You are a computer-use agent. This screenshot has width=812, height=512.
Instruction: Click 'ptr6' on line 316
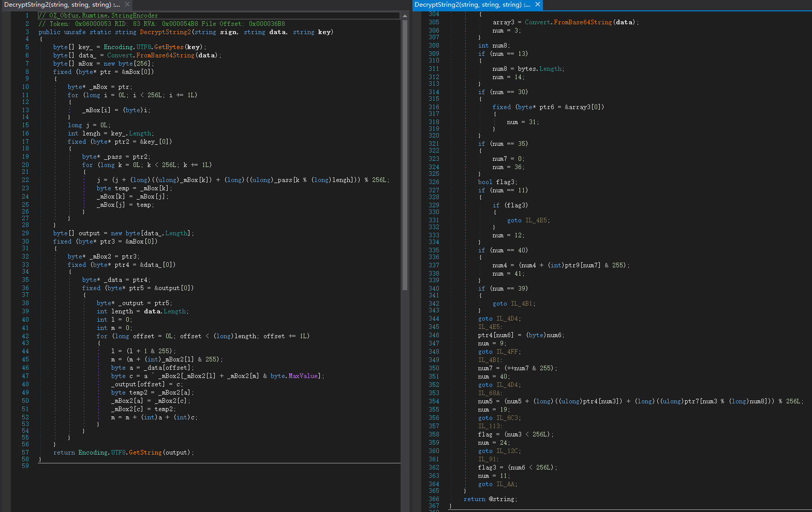coord(547,107)
